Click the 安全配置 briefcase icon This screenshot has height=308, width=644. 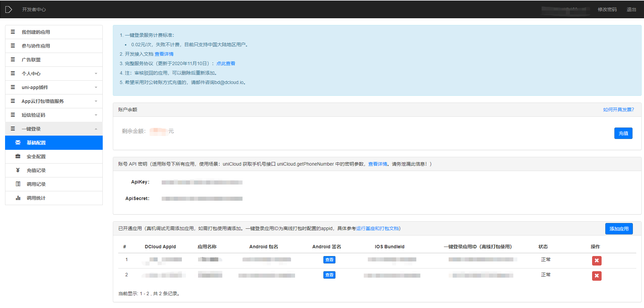[18, 156]
